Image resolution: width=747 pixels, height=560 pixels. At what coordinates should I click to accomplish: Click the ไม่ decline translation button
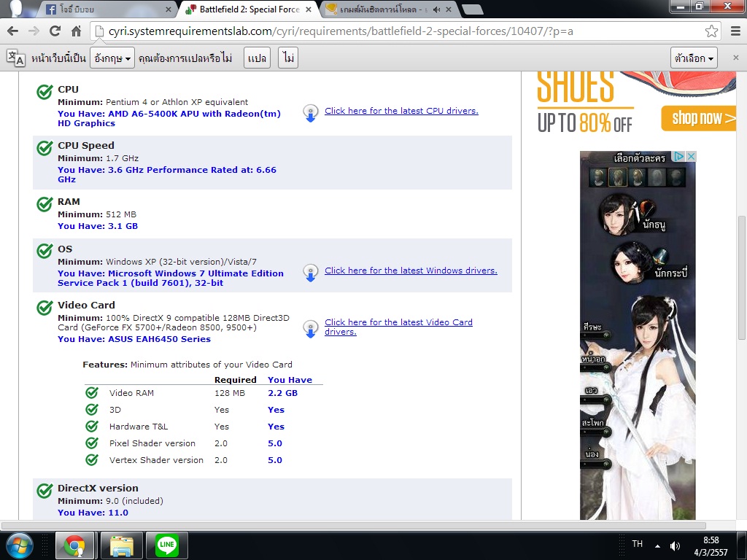coord(288,58)
